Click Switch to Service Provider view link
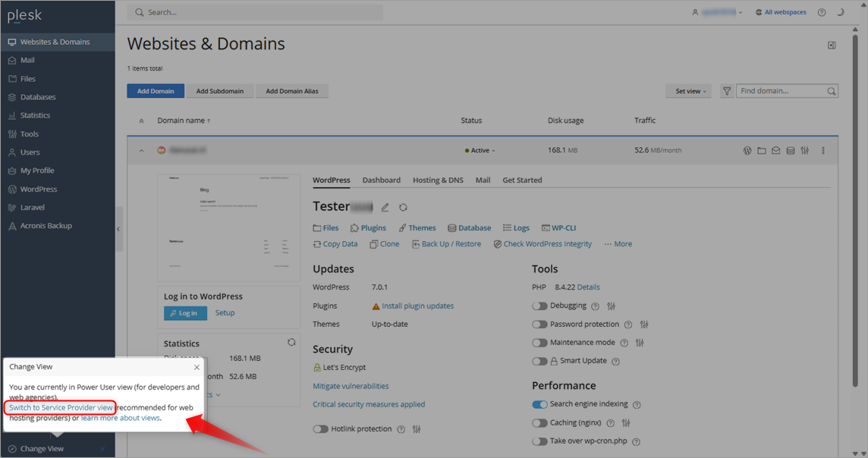 click(x=61, y=408)
